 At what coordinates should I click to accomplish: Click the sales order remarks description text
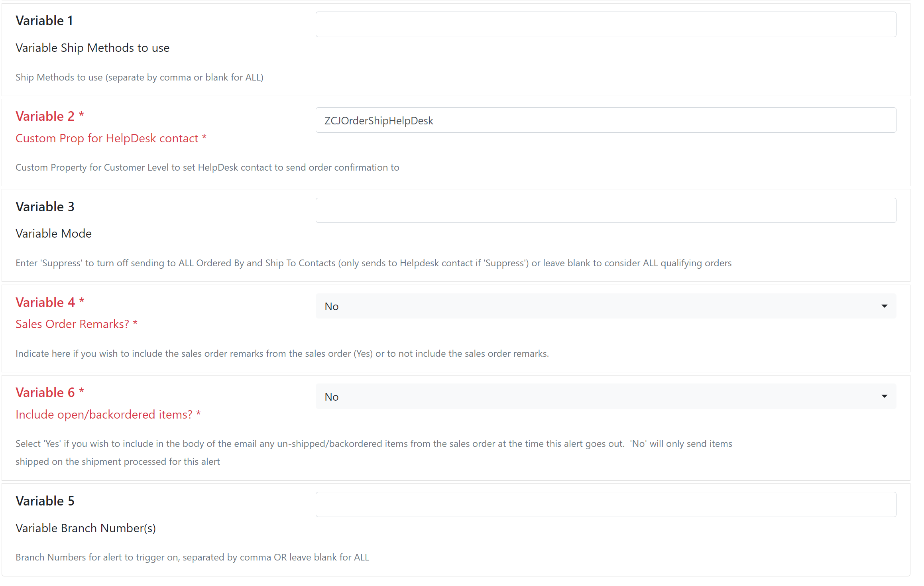282,354
